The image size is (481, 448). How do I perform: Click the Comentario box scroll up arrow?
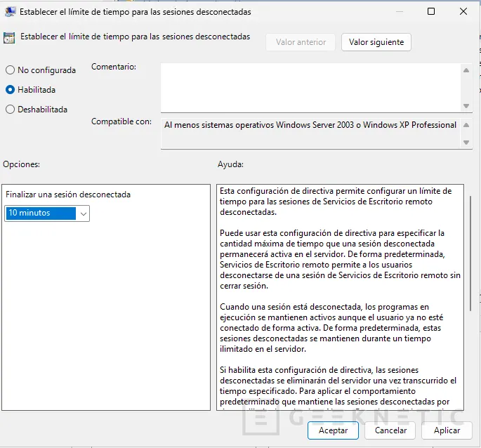point(466,70)
